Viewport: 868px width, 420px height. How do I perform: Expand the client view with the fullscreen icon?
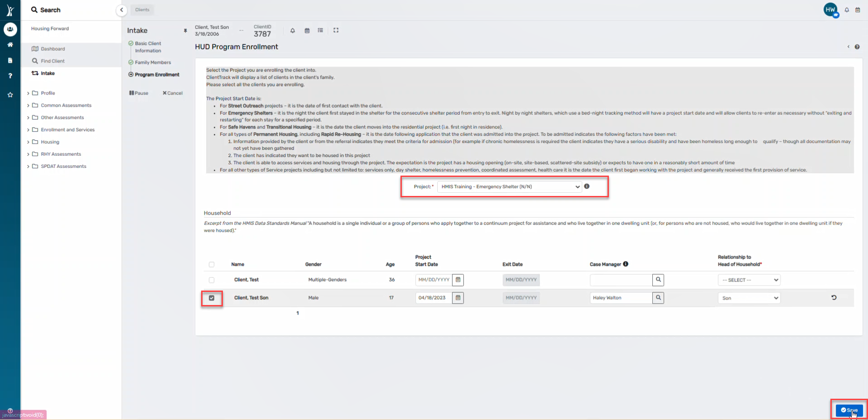336,30
